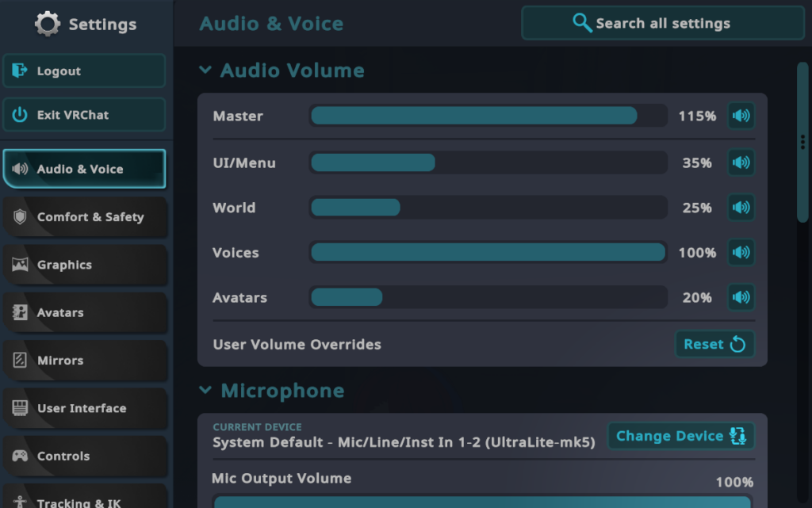Adjust the Avatars volume slider
This screenshot has width=812, height=508.
488,297
